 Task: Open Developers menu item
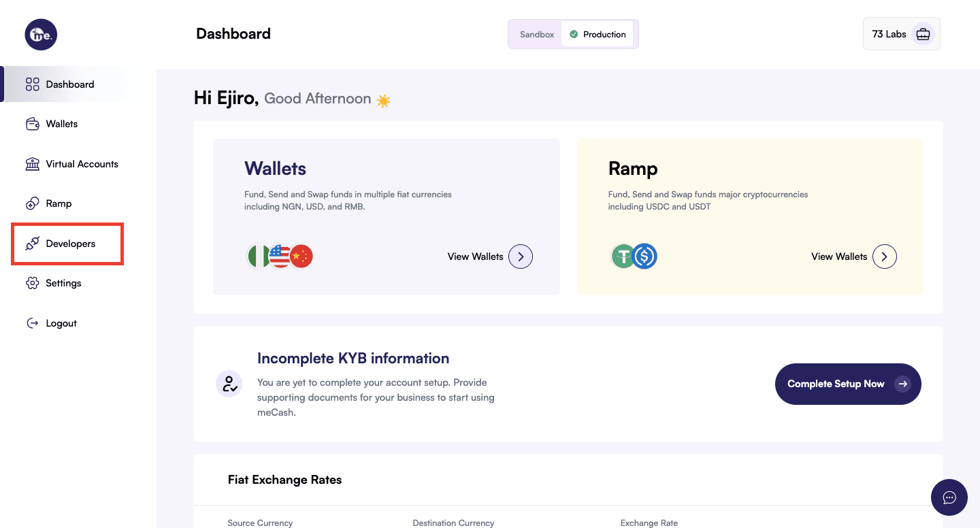[70, 244]
